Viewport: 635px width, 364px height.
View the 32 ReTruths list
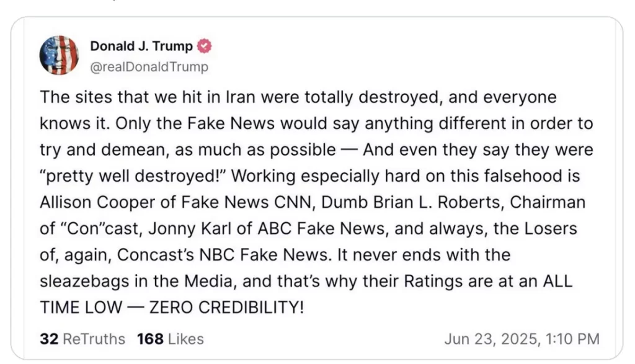tap(82, 339)
